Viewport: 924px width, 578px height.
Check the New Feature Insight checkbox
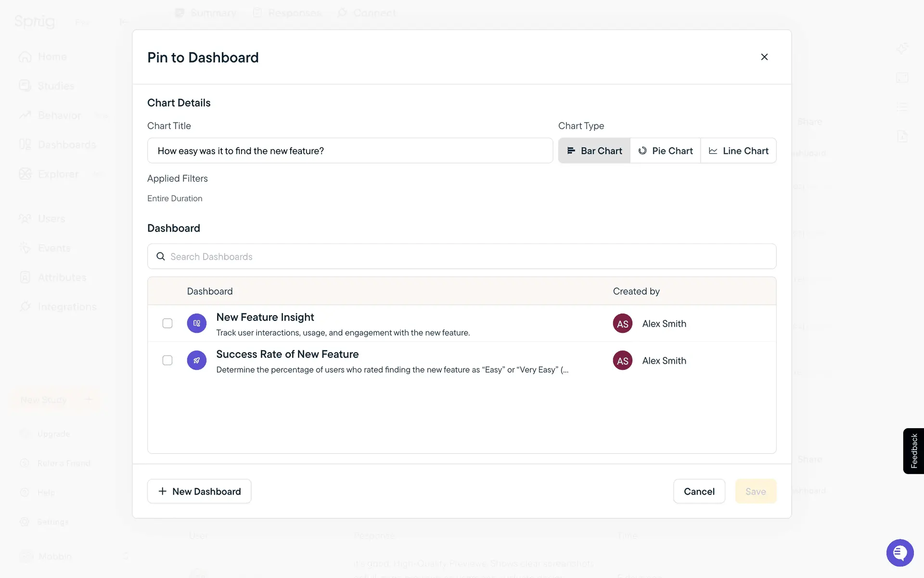167,323
